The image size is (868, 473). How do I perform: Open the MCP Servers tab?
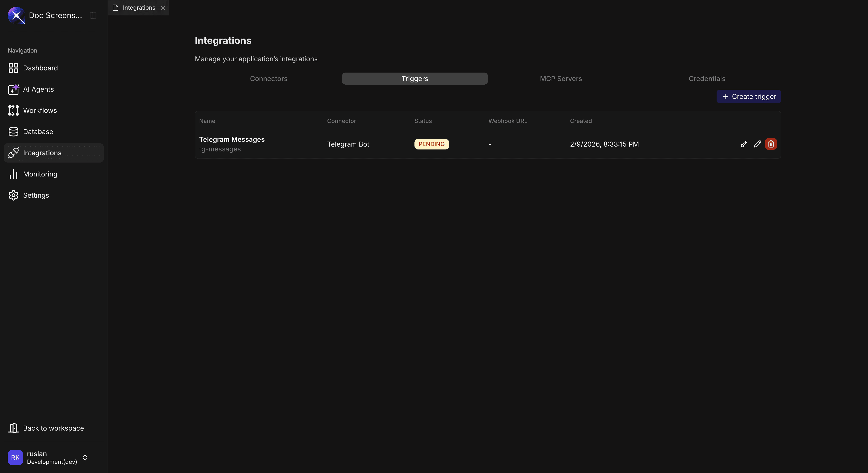coord(561,79)
